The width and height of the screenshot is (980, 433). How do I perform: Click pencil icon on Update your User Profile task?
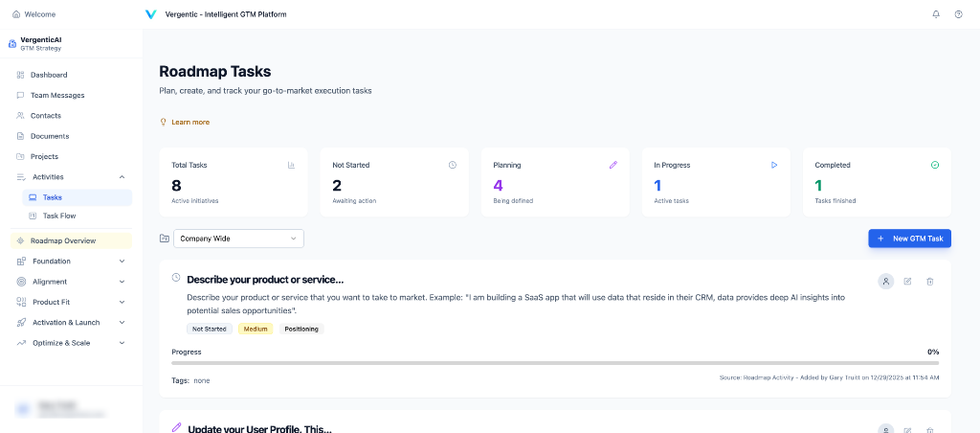176,427
